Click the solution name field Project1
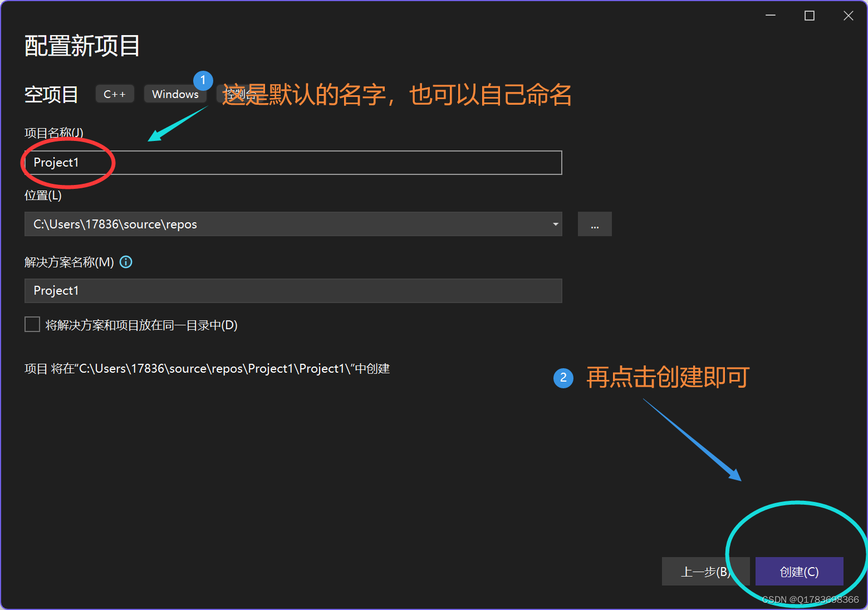This screenshot has height=610, width=868. (293, 291)
